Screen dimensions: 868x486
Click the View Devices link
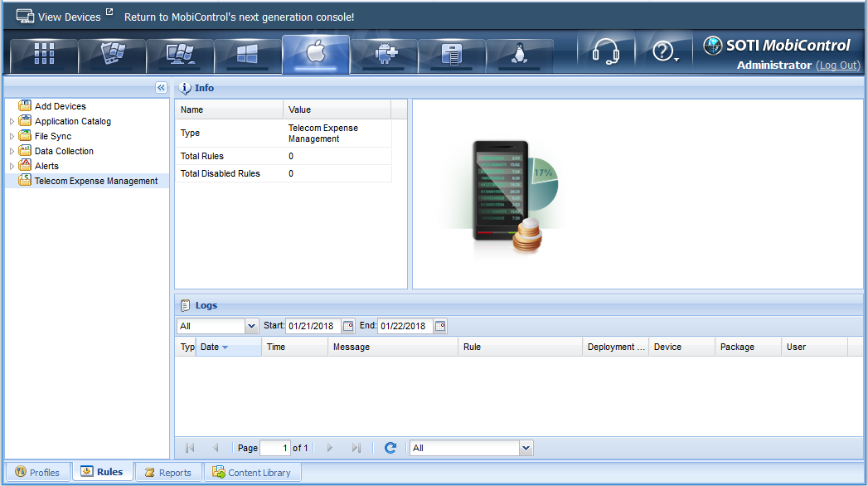68,17
